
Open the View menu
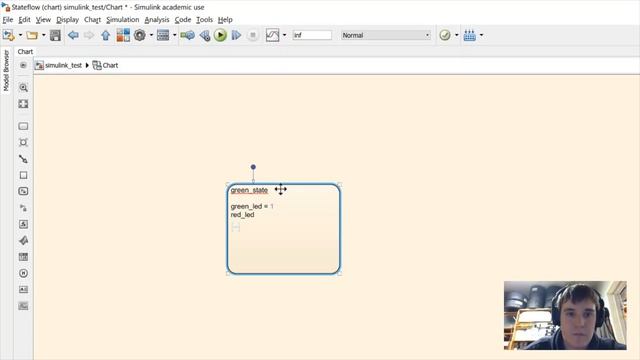[43, 20]
